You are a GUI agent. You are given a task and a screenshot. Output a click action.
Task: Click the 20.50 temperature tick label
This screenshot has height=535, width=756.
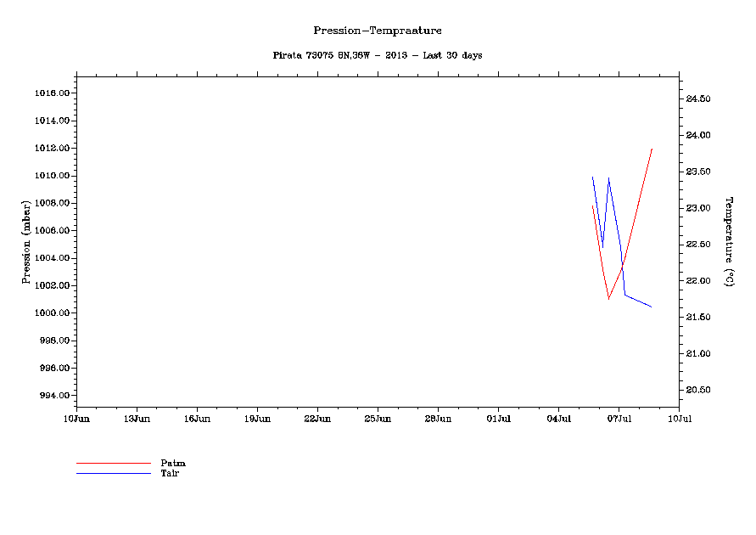click(697, 391)
